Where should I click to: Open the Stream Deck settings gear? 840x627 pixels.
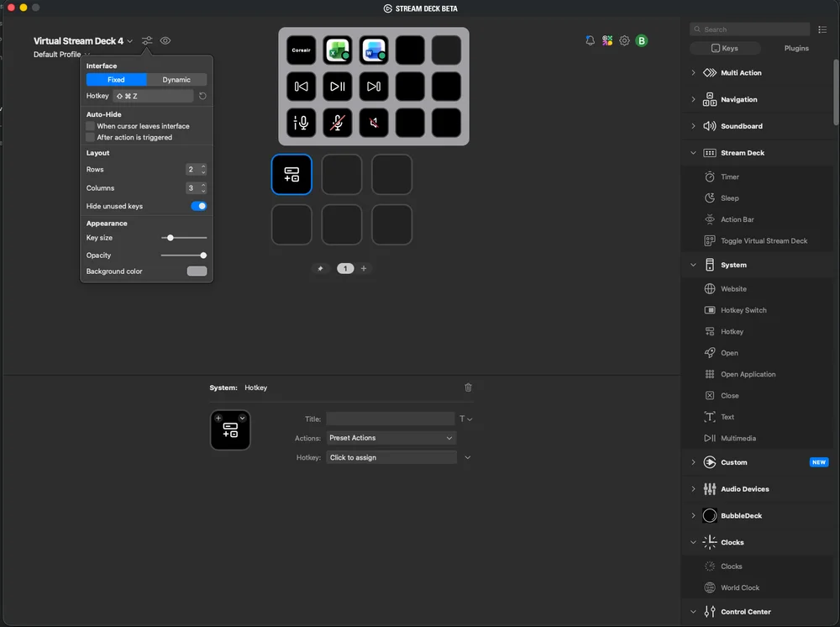click(x=624, y=40)
